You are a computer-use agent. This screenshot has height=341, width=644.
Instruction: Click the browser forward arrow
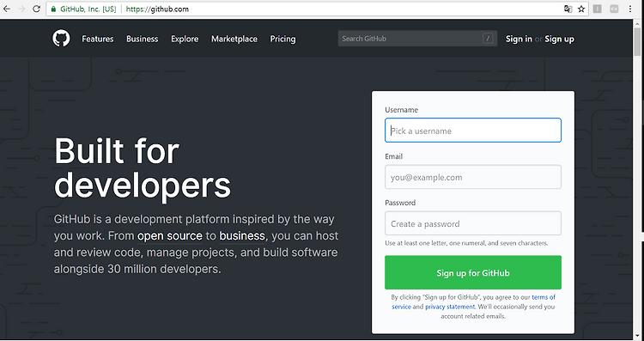(x=21, y=9)
